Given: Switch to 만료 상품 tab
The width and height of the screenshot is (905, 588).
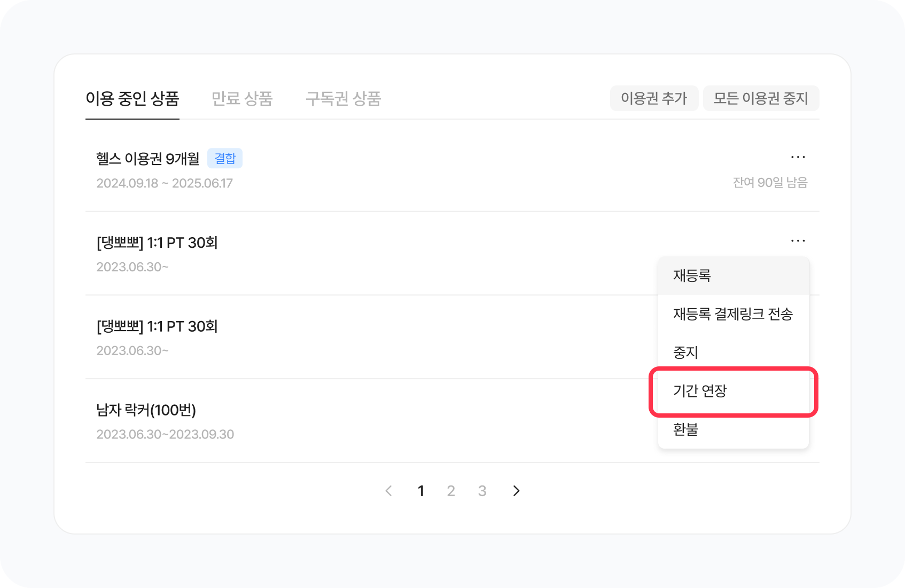Looking at the screenshot, I should tap(242, 99).
